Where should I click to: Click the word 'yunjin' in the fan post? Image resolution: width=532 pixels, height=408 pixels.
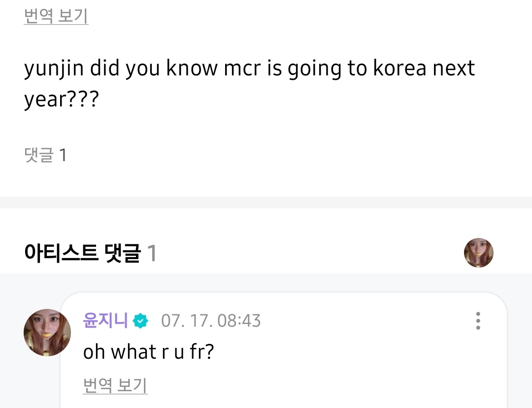coord(55,68)
